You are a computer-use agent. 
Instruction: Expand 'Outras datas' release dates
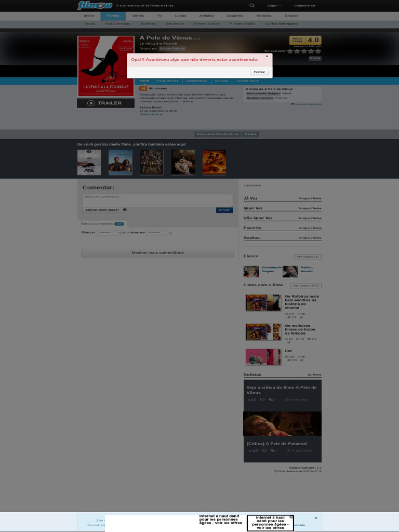click(x=151, y=114)
